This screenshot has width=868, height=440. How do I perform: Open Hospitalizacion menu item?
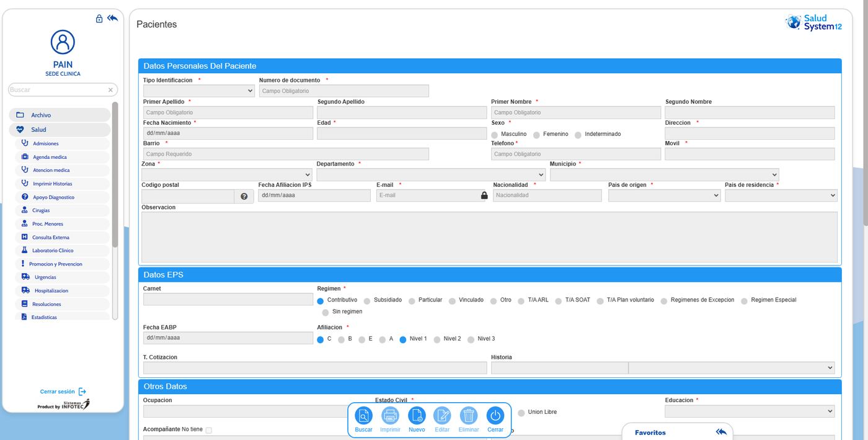pyautogui.click(x=62, y=290)
